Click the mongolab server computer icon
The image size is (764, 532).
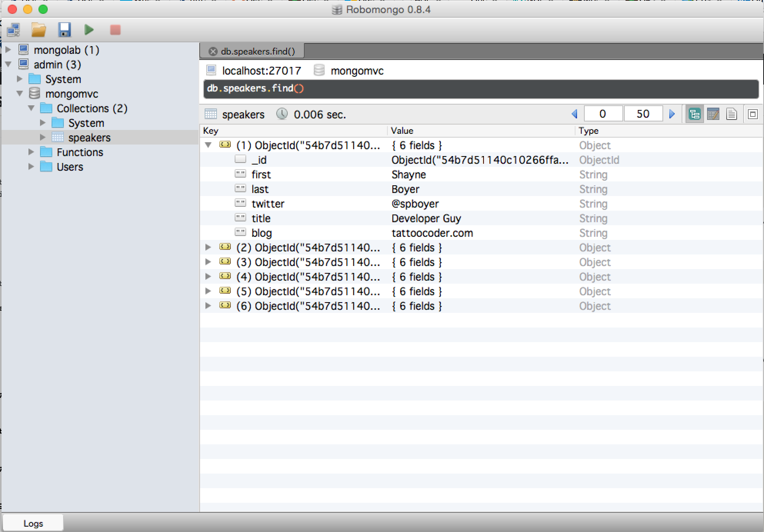[x=24, y=50]
